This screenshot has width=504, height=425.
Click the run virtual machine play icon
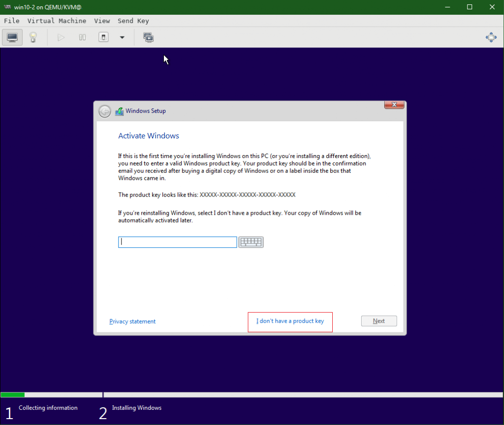click(61, 37)
